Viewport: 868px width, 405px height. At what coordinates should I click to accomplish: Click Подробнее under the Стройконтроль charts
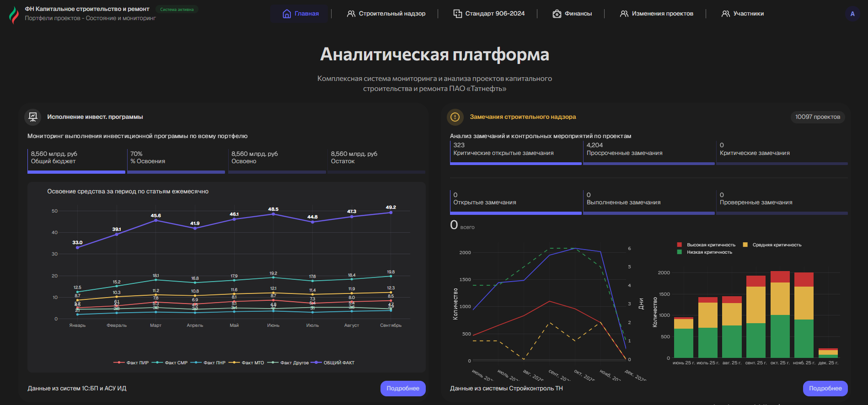click(825, 388)
